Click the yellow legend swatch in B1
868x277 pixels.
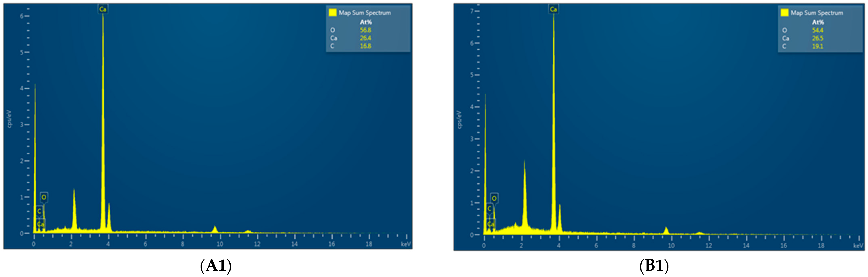(x=784, y=12)
